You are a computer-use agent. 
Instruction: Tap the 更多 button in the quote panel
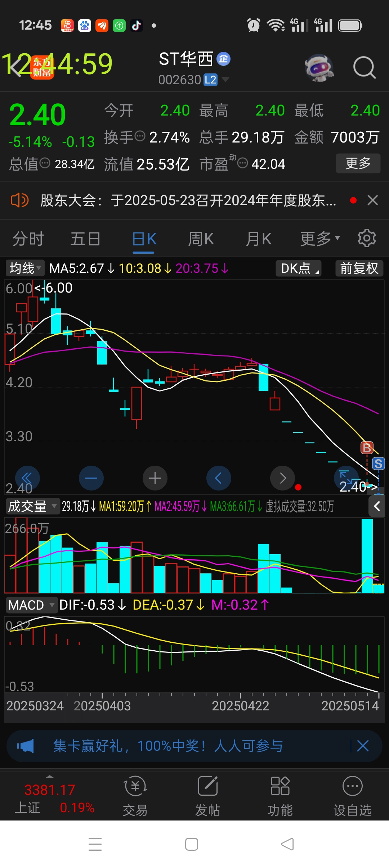[x=358, y=163]
